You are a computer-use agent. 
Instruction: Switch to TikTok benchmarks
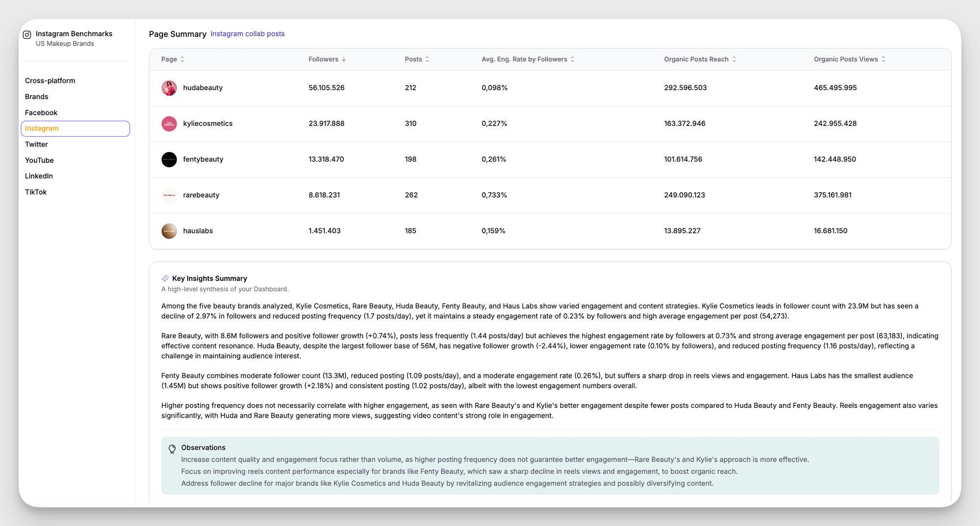coord(36,192)
